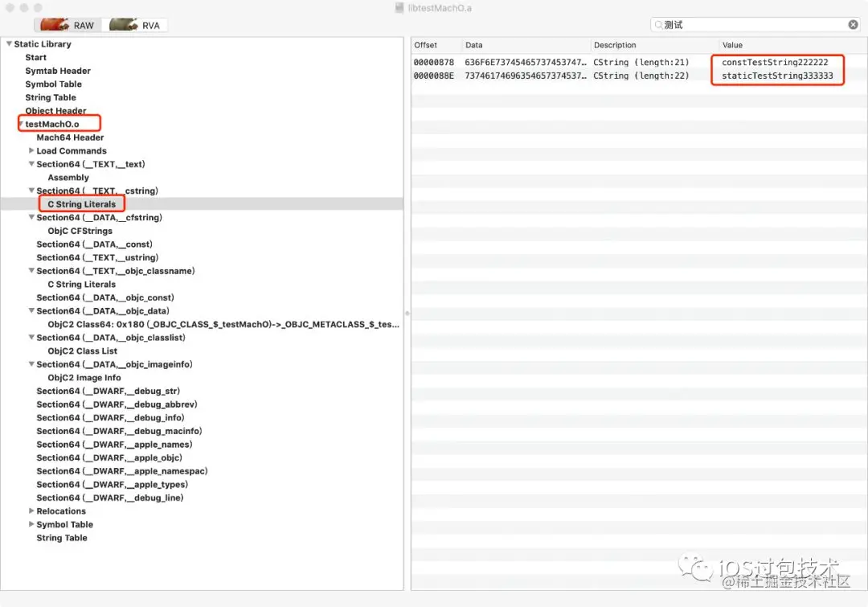Collapse Section64 (__DATA,__objc_imageinfo) node
The image size is (868, 607).
pos(31,364)
